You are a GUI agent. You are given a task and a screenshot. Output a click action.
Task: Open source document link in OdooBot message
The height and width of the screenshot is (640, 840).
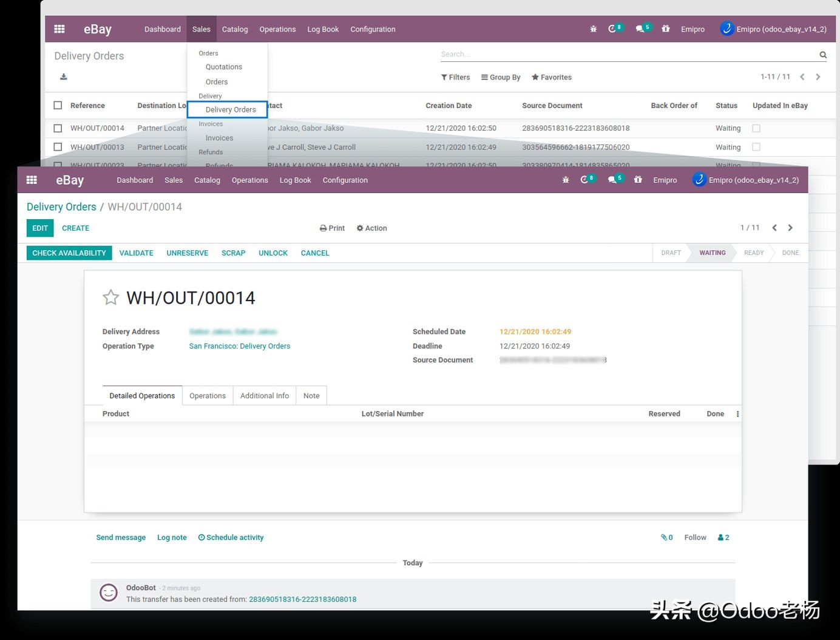tap(303, 599)
